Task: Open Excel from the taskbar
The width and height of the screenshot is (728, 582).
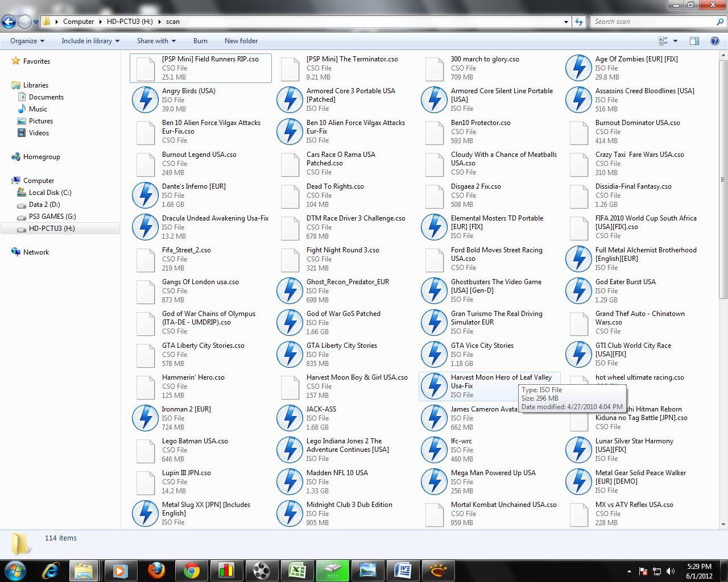Action: pos(297,570)
